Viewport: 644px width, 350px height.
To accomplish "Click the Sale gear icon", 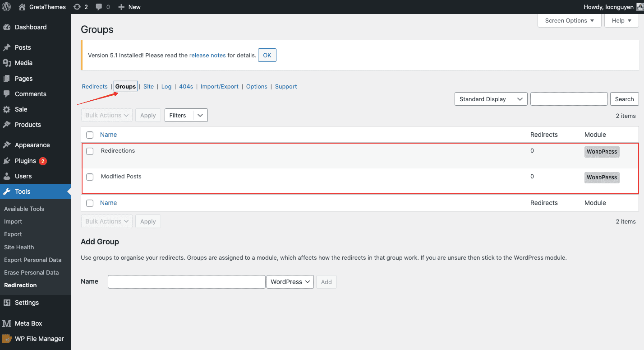I will [x=7, y=109].
